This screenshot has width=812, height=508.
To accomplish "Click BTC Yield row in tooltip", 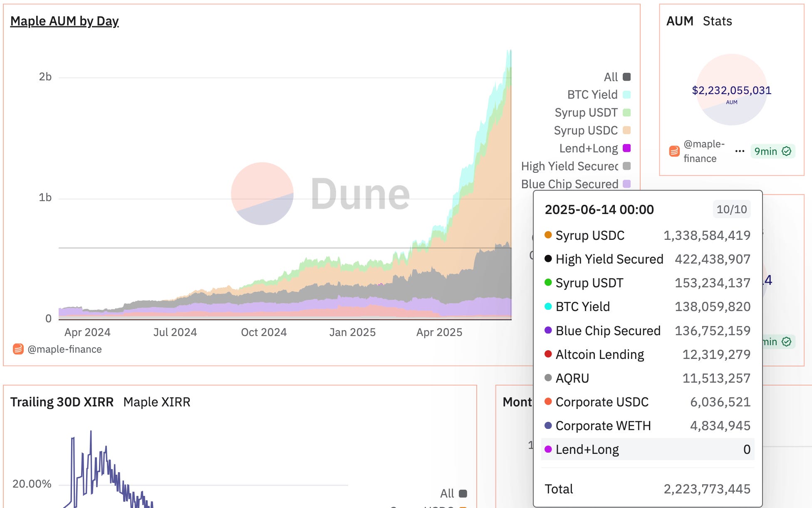I will [x=647, y=307].
